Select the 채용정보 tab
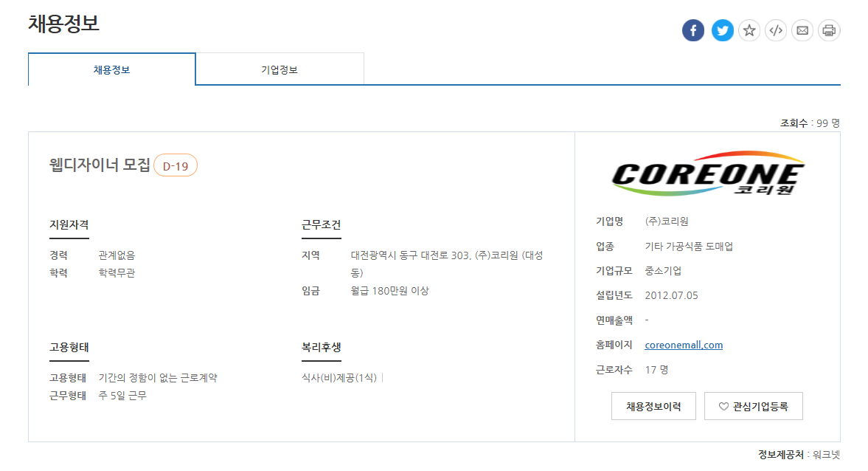Viewport: 868px width, 471px height. [x=112, y=70]
